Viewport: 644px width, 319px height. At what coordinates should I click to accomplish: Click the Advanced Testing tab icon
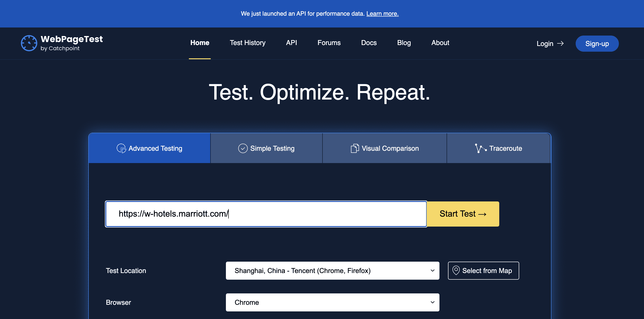121,148
